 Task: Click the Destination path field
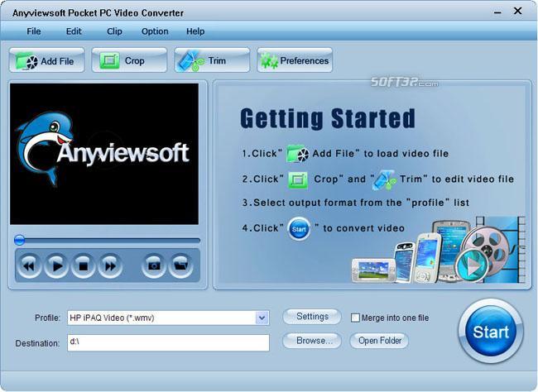tap(168, 342)
